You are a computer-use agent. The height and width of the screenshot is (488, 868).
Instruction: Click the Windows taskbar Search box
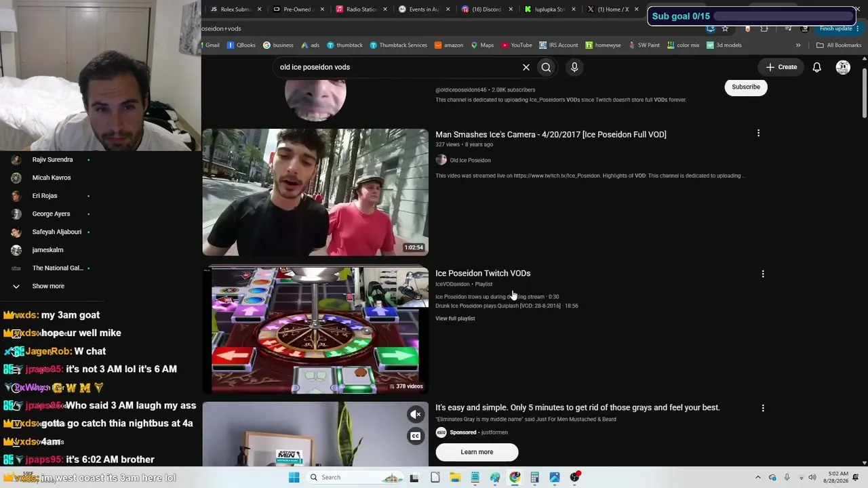pos(354,477)
